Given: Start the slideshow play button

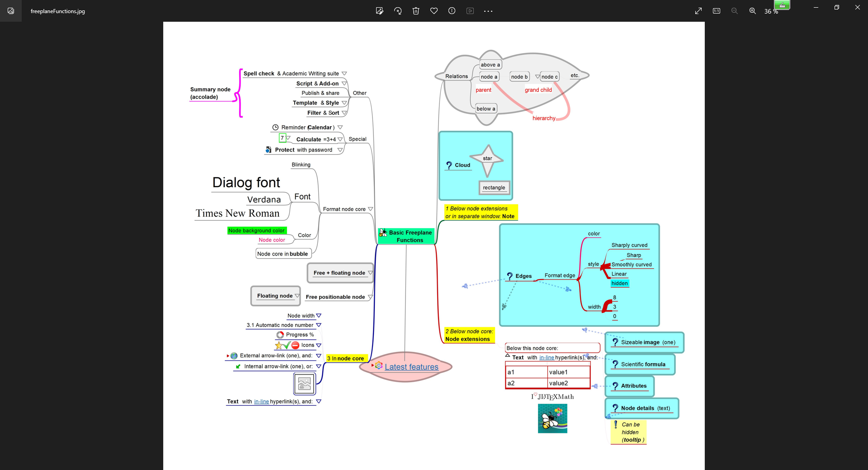Looking at the screenshot, I should [x=470, y=11].
